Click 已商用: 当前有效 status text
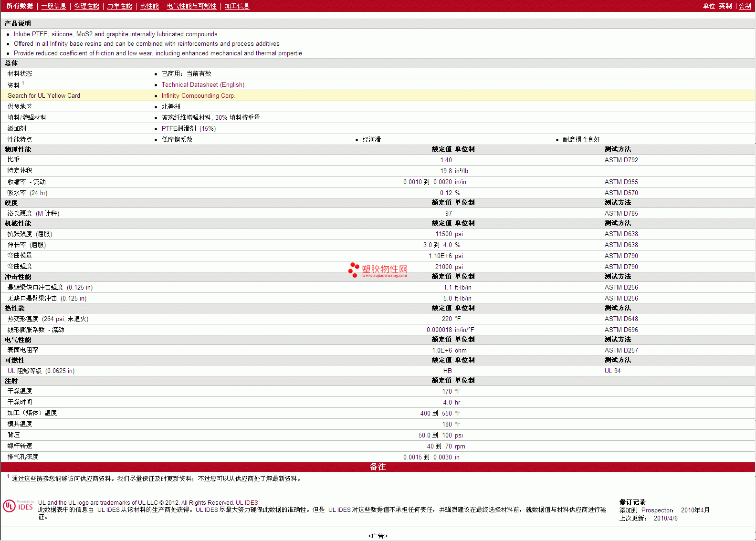The width and height of the screenshot is (756, 541). coord(186,73)
